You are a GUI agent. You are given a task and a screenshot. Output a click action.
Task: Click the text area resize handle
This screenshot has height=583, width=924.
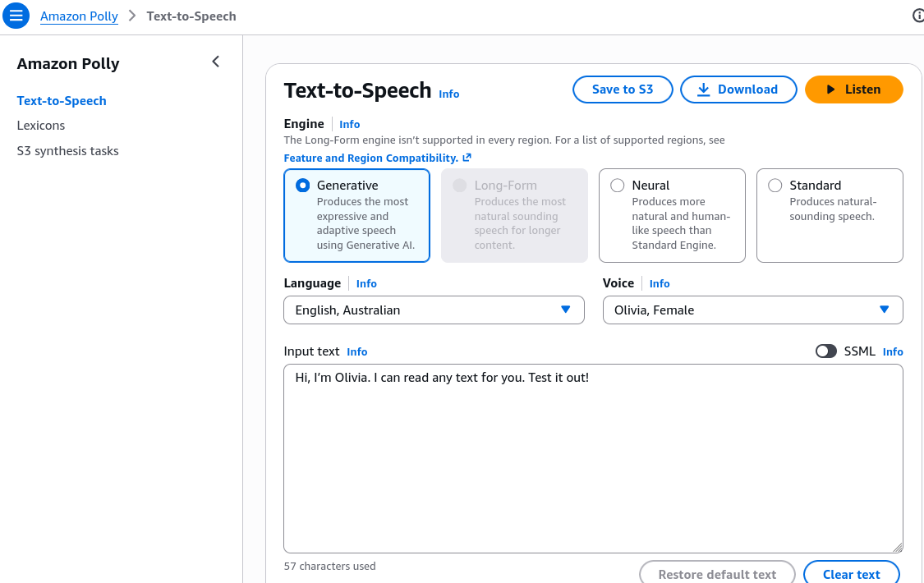click(898, 547)
